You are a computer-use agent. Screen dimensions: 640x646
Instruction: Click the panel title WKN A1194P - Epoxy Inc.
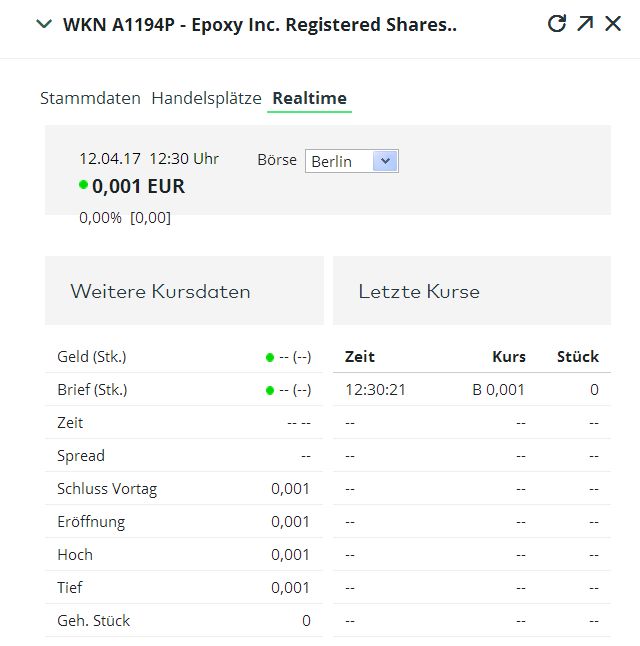click(x=259, y=24)
